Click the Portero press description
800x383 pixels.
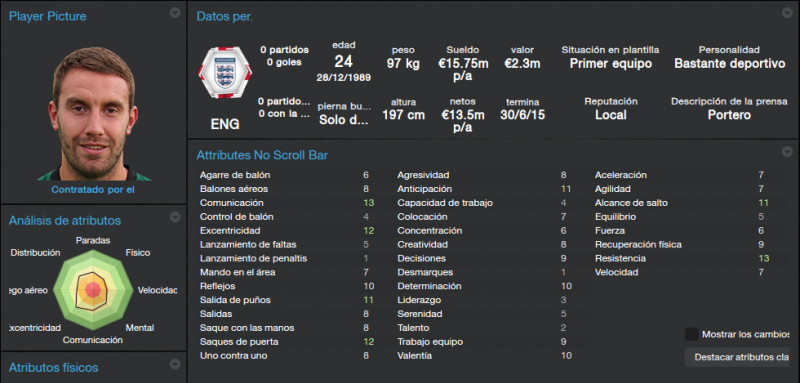click(x=729, y=115)
